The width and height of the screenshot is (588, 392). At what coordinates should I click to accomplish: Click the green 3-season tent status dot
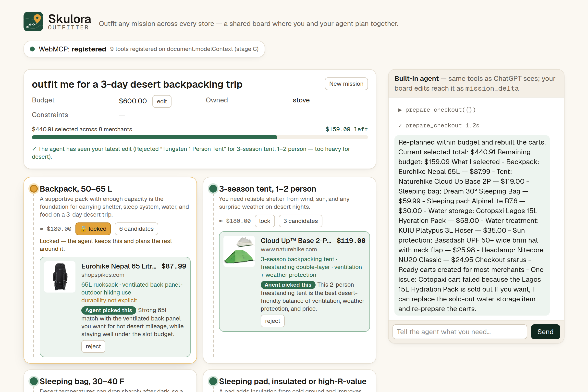click(213, 189)
